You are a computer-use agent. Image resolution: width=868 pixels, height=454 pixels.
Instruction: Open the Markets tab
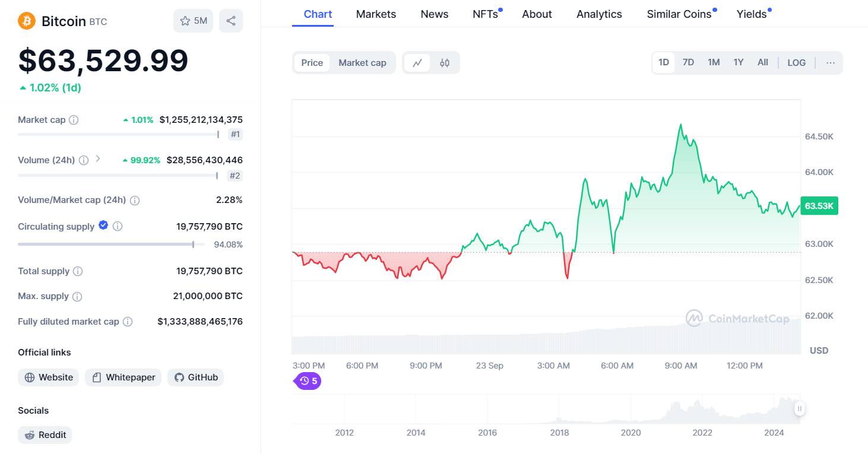pos(376,14)
